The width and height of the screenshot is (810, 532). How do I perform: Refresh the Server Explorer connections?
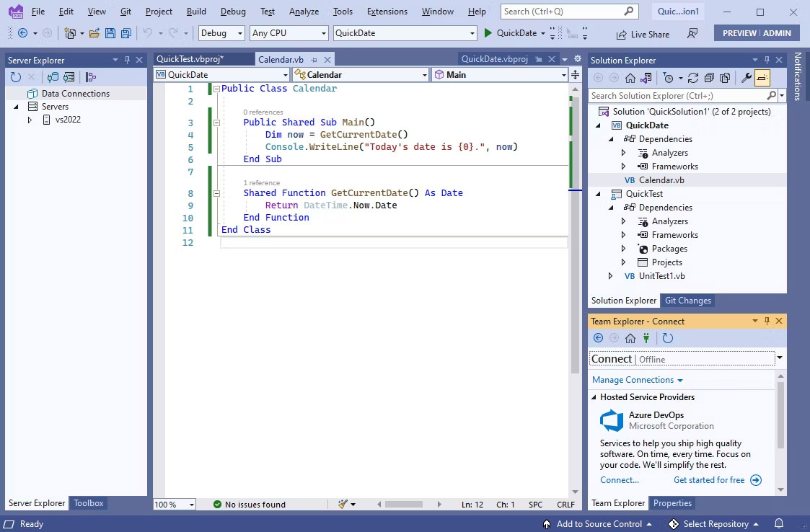point(14,76)
